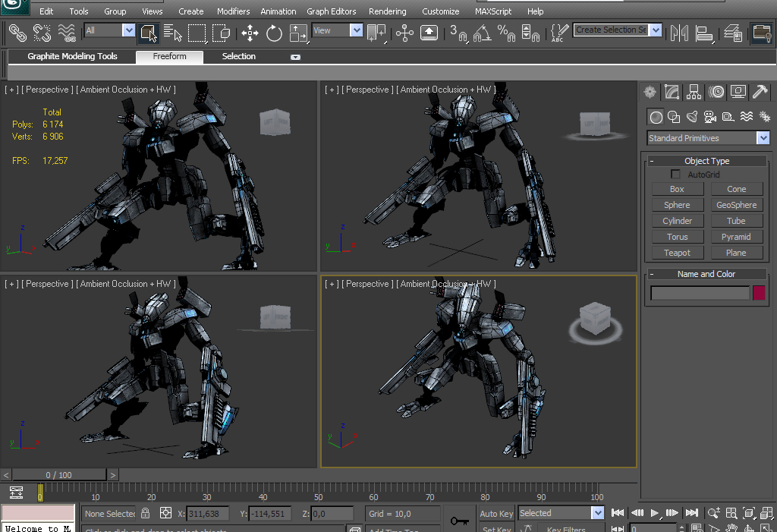Open the Modify panel tab
This screenshot has height=532, width=777.
(x=672, y=92)
